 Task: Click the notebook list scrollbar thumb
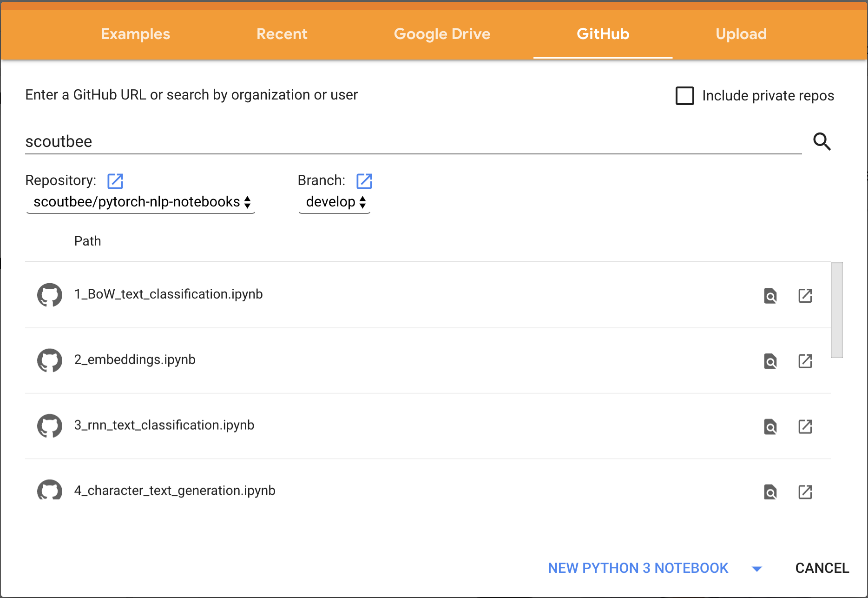(837, 310)
